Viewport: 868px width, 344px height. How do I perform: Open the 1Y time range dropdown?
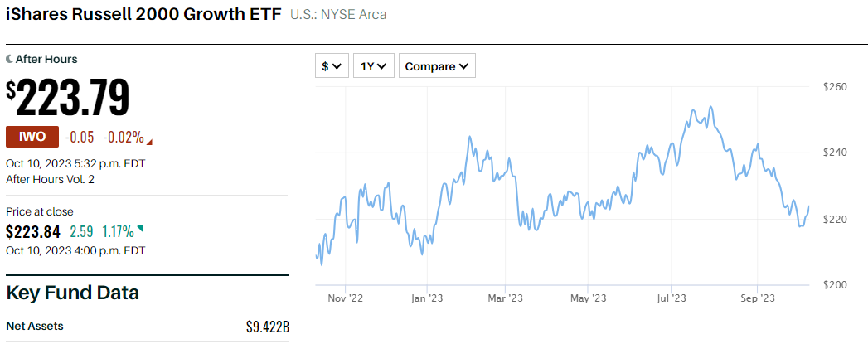pyautogui.click(x=373, y=66)
